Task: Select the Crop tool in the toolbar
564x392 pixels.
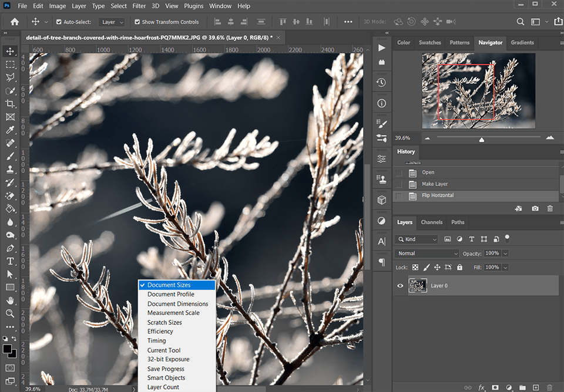Action: (x=10, y=103)
